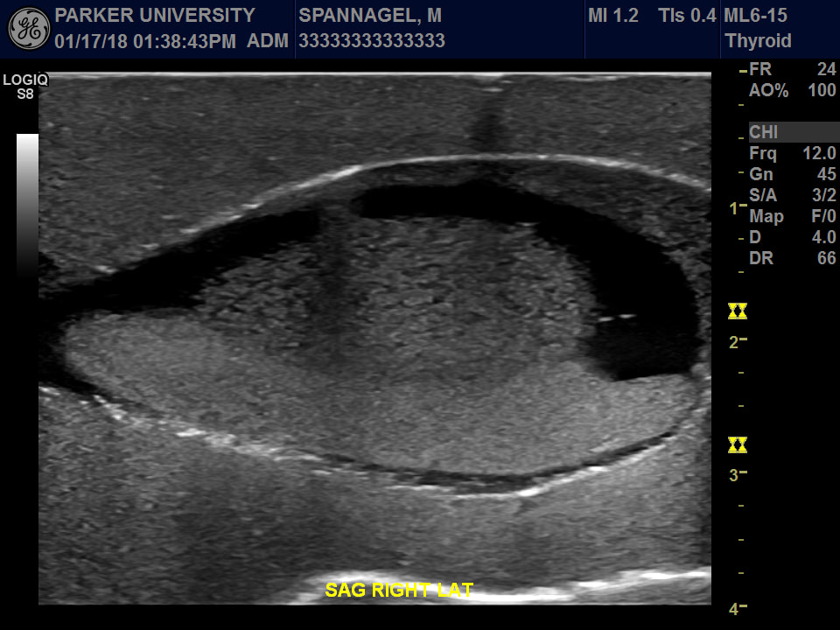This screenshot has height=630, width=840.
Task: Click the FR 24 frame rate value
Action: 793,69
